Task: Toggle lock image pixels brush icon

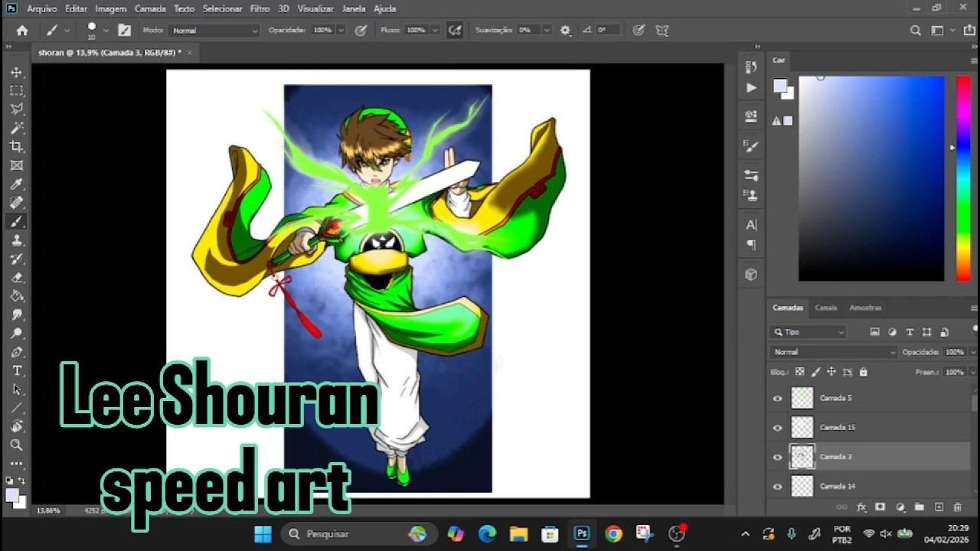Action: [x=816, y=372]
